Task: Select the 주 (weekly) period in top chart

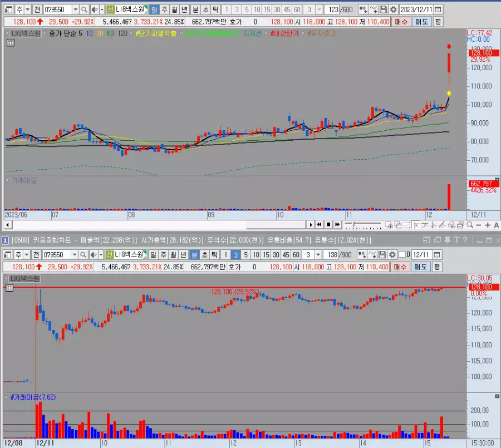Action: 165,9
